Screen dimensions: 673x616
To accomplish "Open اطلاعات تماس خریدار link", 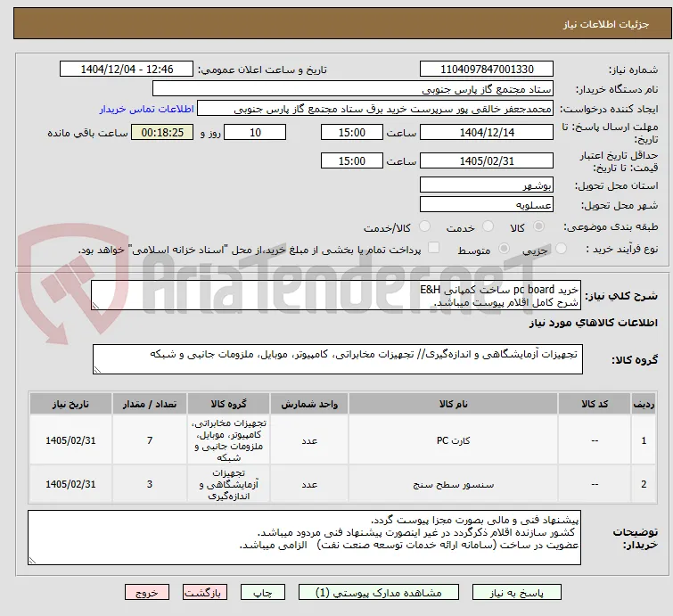I will point(147,109).
